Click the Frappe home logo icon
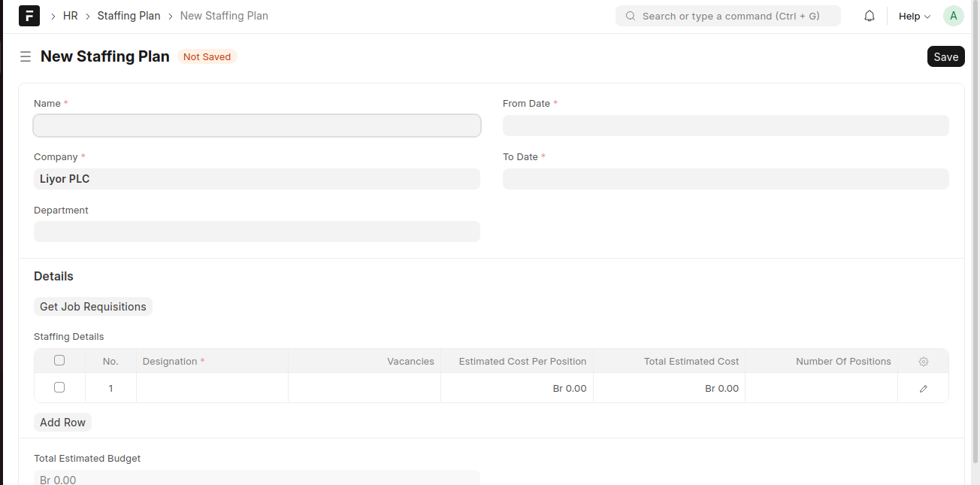980x485 pixels. click(29, 16)
